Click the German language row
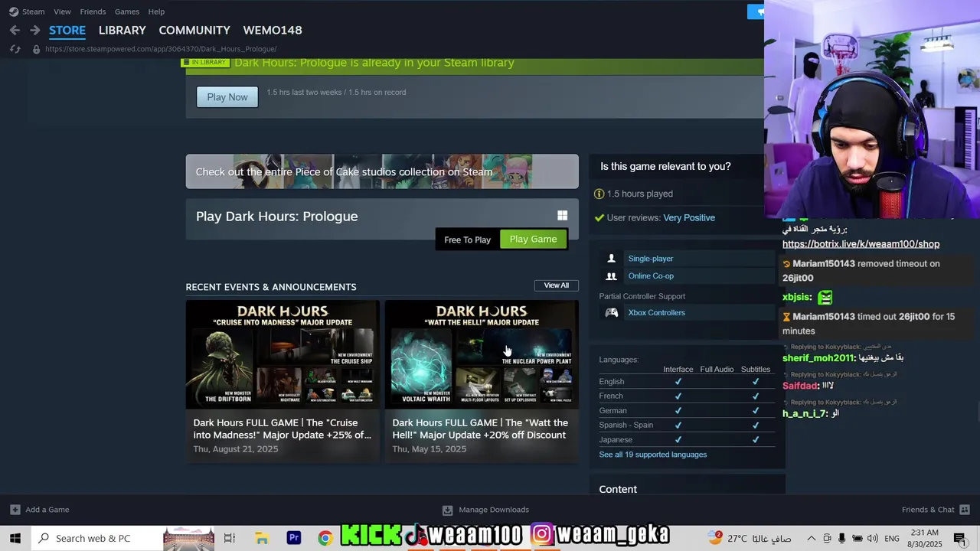This screenshot has height=551, width=980. click(x=687, y=411)
